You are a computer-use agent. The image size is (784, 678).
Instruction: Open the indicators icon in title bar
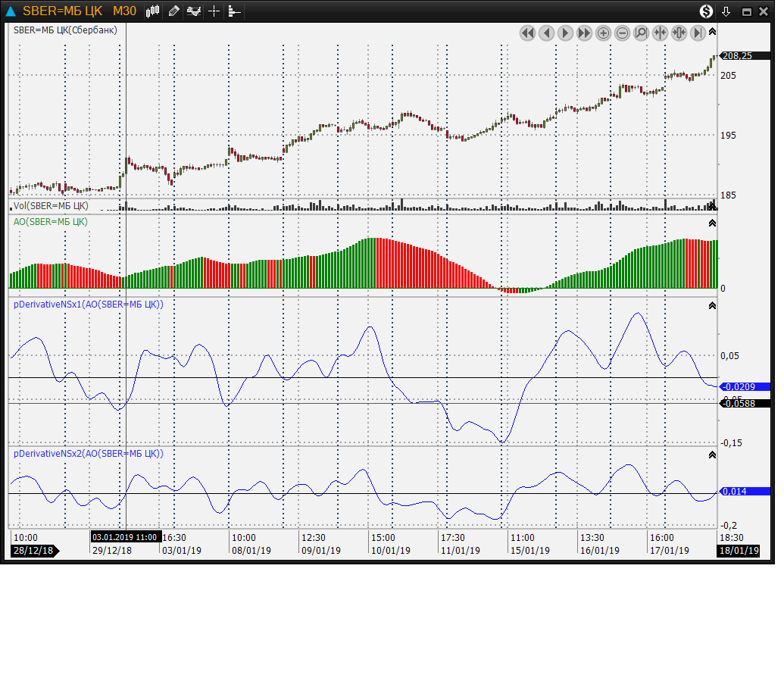(x=194, y=11)
